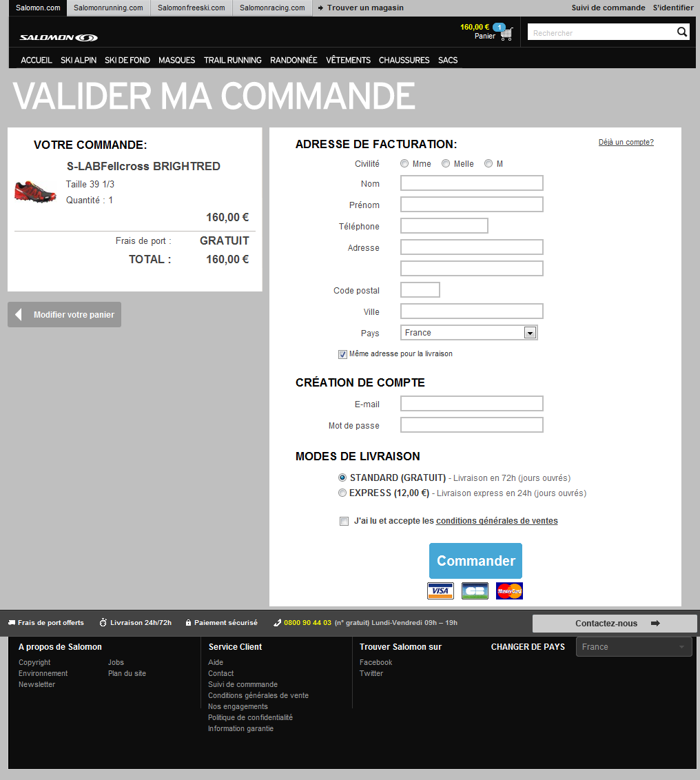
Task: Open the Twitter footer link
Action: 371,674
